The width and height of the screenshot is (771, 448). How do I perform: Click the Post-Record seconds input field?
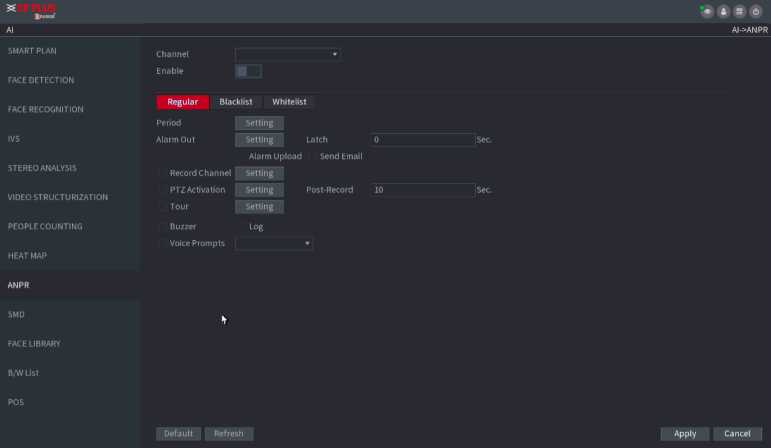[x=422, y=190]
